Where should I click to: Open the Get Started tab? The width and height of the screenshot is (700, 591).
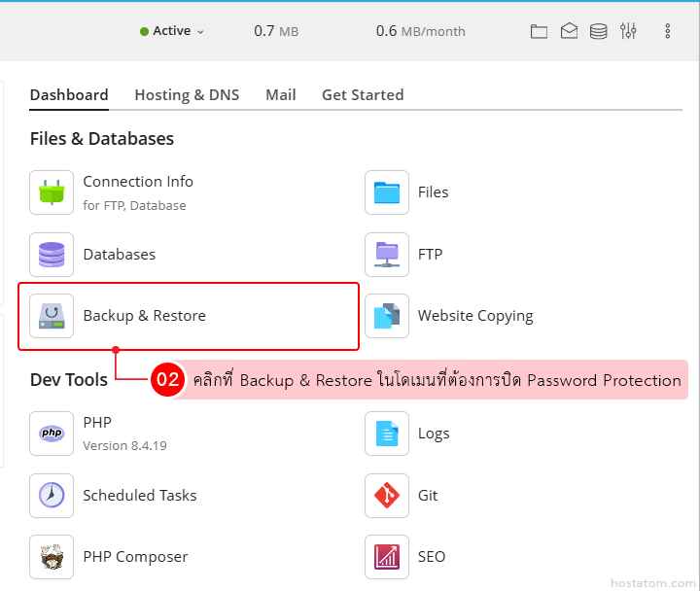[363, 95]
